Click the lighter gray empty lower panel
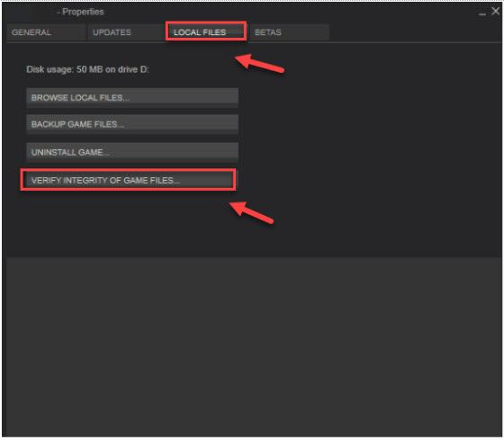504x440 pixels. click(x=254, y=346)
